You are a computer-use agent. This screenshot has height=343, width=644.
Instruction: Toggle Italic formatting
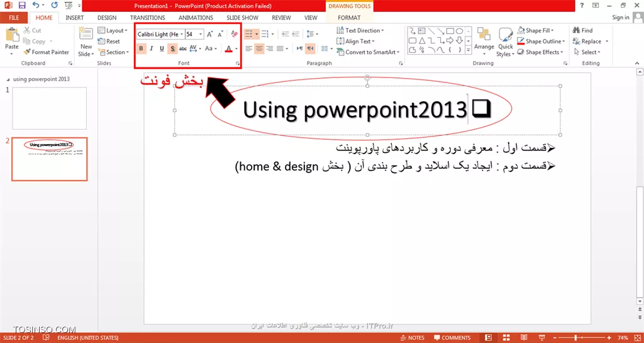[152, 48]
